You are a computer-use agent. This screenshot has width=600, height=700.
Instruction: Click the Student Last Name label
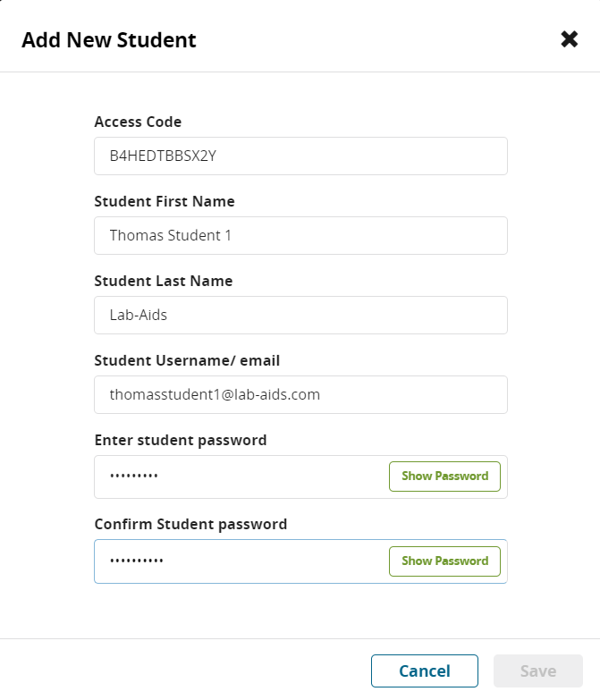click(x=164, y=281)
